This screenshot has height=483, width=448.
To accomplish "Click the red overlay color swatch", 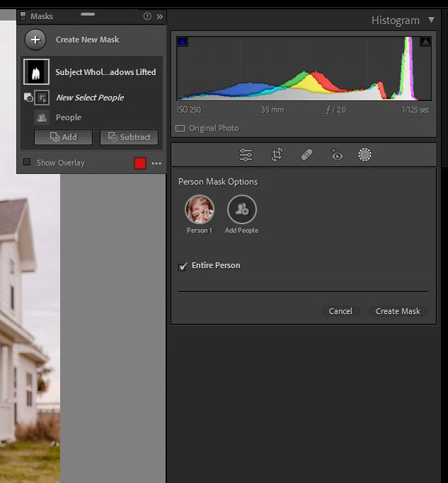I will 140,163.
